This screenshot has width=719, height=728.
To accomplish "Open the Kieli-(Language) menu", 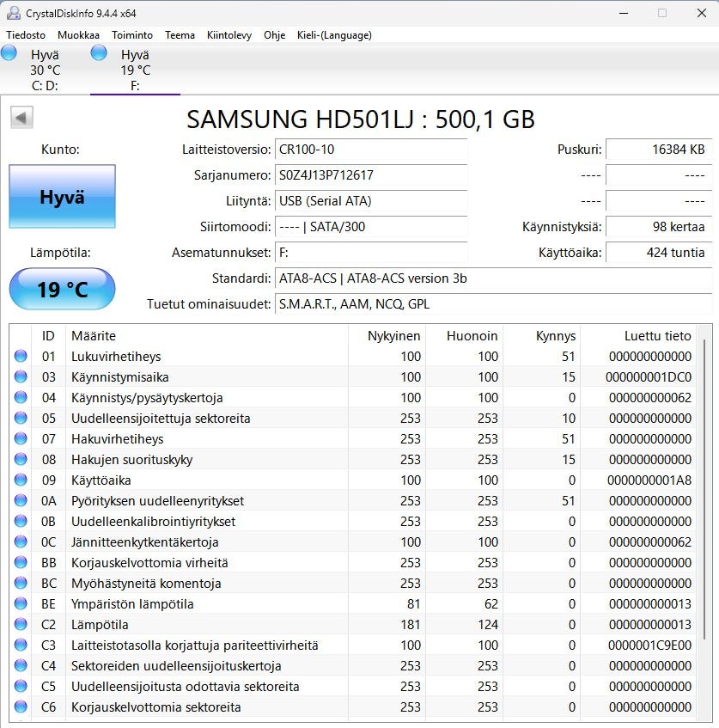I will coord(334,35).
